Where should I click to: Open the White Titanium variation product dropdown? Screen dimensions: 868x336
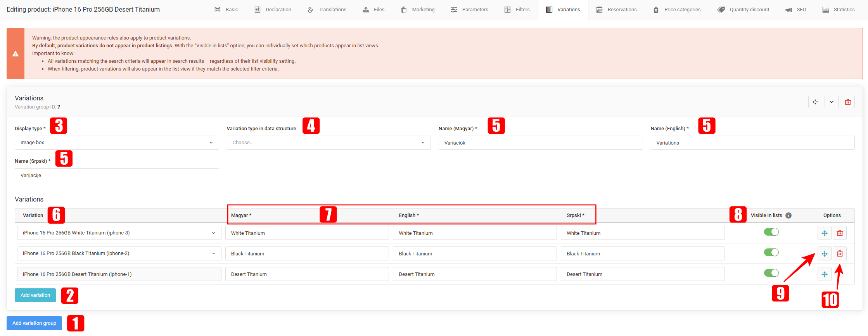coord(119,233)
